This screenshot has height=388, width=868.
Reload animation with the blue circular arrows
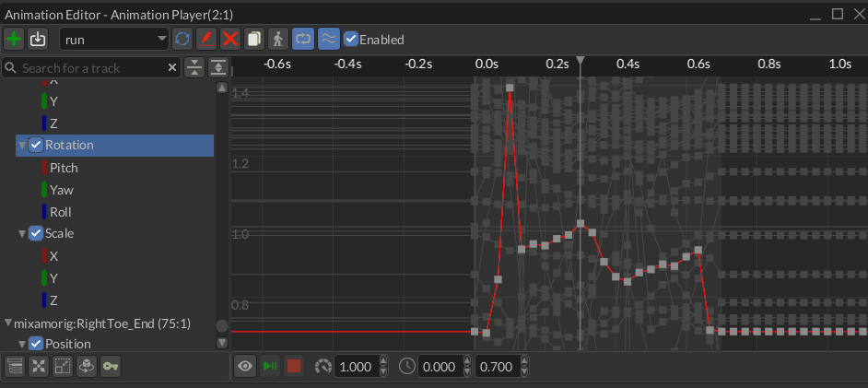coord(182,39)
